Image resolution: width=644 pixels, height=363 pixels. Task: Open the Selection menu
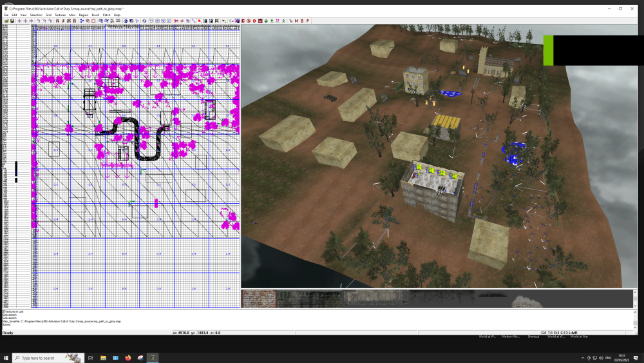[x=36, y=15]
